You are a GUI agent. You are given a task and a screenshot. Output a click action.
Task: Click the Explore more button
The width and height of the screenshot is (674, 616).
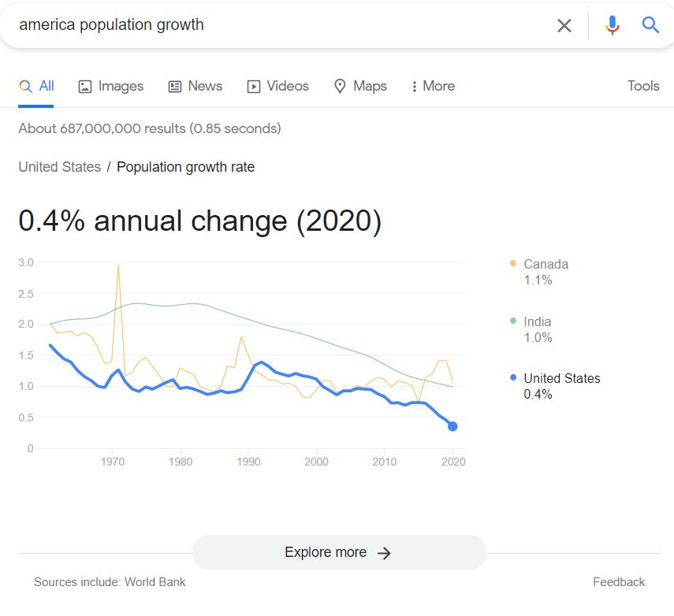(339, 552)
